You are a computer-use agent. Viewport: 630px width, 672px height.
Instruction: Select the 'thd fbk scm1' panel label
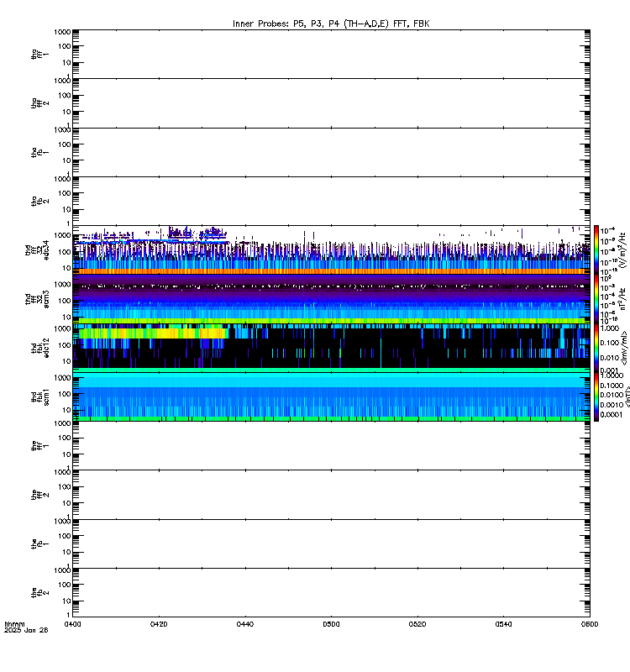click(x=39, y=397)
